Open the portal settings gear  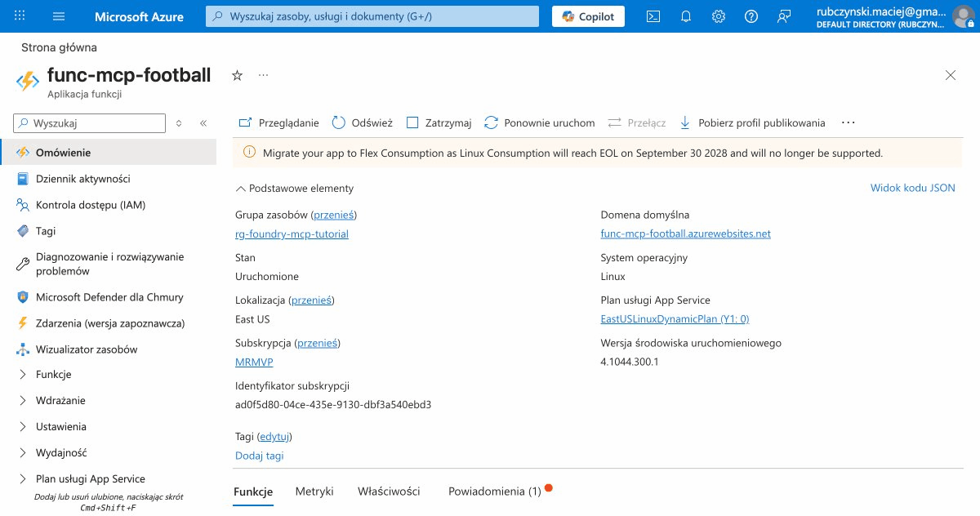[x=719, y=16]
